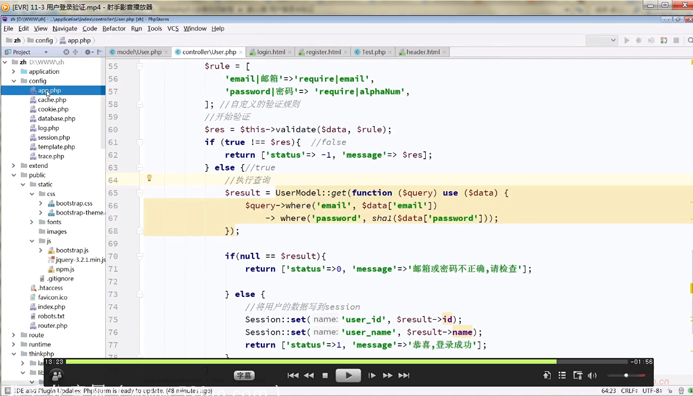The width and height of the screenshot is (693, 396).
Task: Select router.php file
Action: (x=52, y=326)
